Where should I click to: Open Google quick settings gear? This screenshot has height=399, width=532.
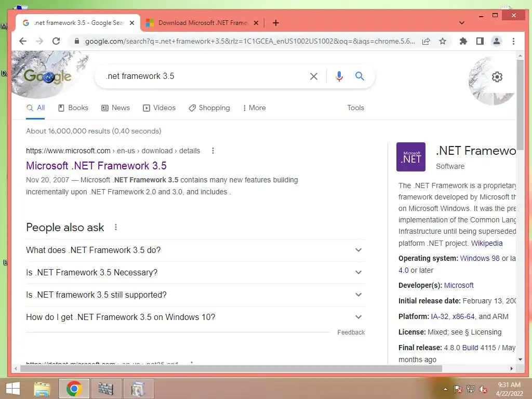pos(497,77)
